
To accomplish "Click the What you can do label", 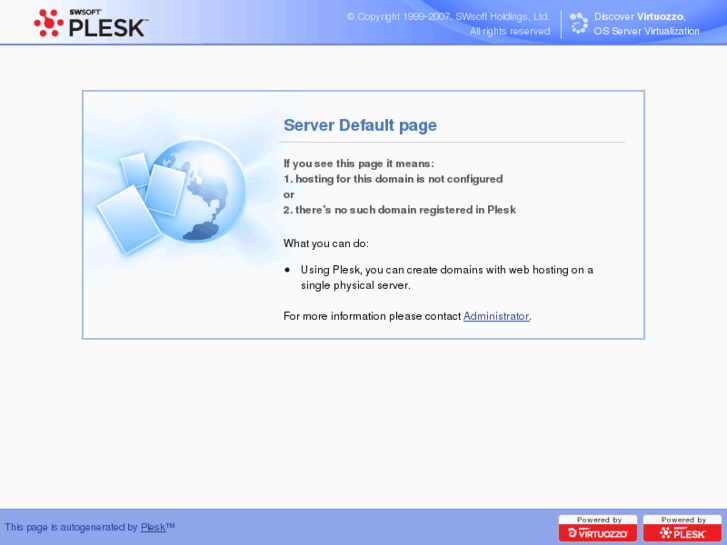I will pyautogui.click(x=326, y=244).
